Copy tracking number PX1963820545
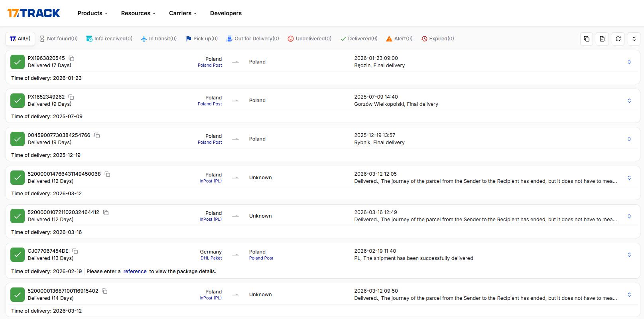644x319 pixels. pyautogui.click(x=72, y=58)
